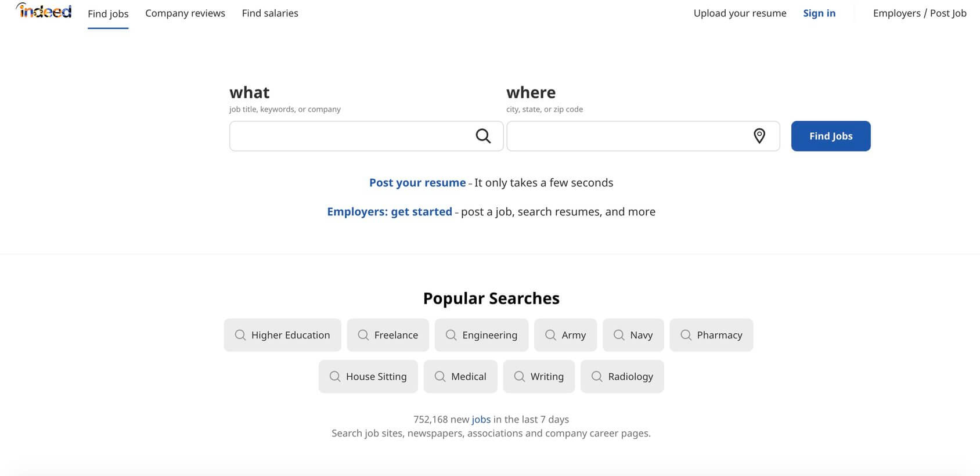Image resolution: width=980 pixels, height=476 pixels.
Task: Click the magnifying glass in the what field
Action: [483, 136]
